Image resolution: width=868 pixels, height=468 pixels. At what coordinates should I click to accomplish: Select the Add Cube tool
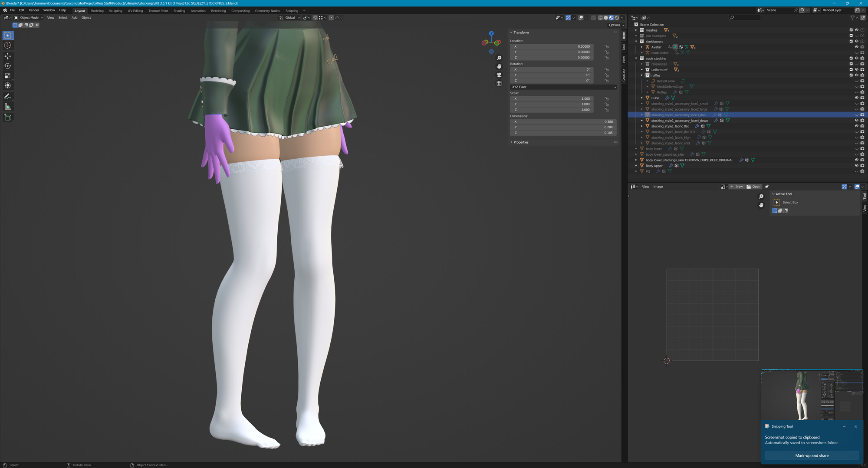pos(8,117)
